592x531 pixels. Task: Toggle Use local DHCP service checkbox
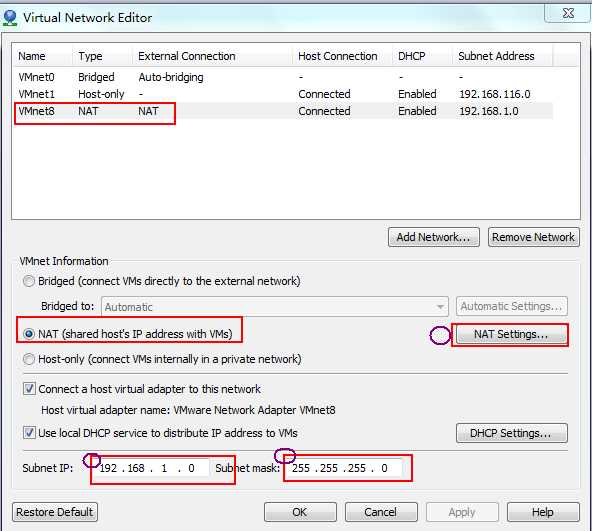pyautogui.click(x=29, y=432)
